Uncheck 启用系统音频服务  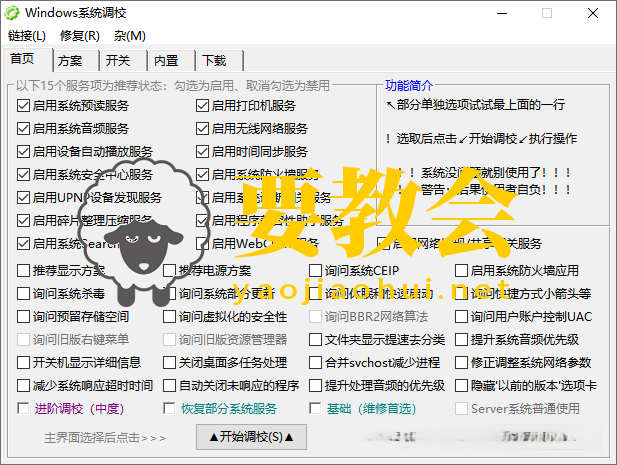tap(24, 129)
